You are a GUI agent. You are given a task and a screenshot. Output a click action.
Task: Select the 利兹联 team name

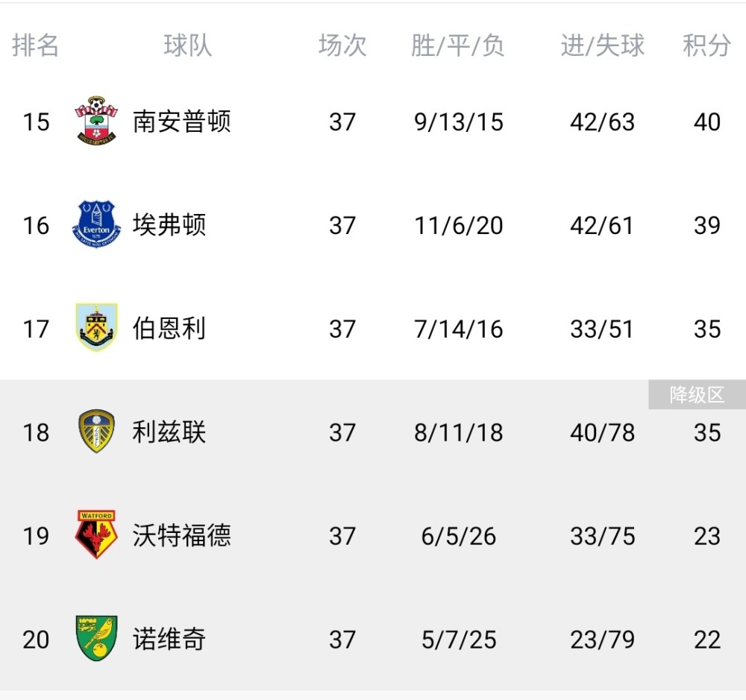169,432
